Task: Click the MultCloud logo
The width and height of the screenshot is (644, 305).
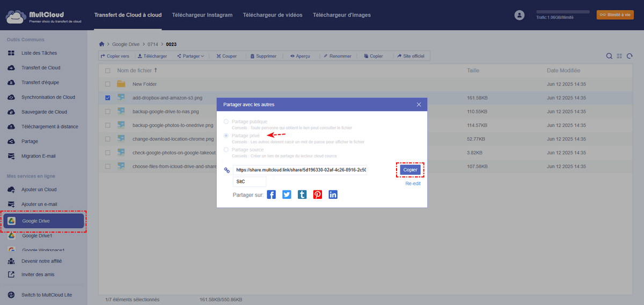Action: [43, 16]
